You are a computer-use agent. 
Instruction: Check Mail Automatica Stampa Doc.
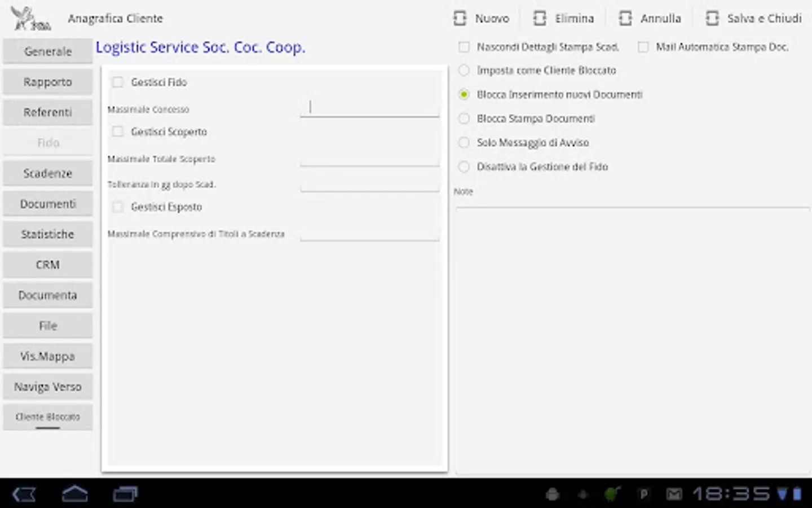(643, 47)
